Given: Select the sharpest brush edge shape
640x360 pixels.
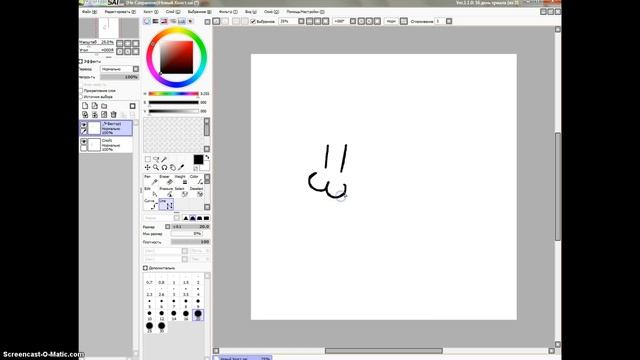Looking at the screenshot, I should 186,218.
